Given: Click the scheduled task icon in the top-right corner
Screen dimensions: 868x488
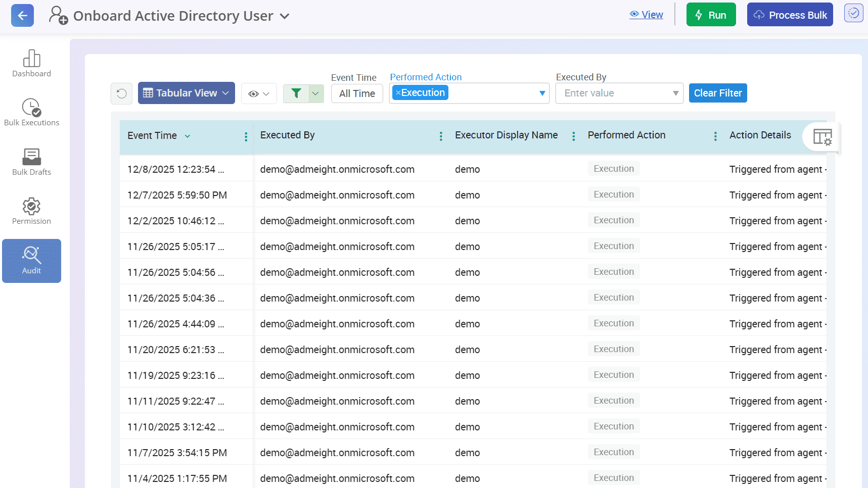Looking at the screenshot, I should [853, 13].
